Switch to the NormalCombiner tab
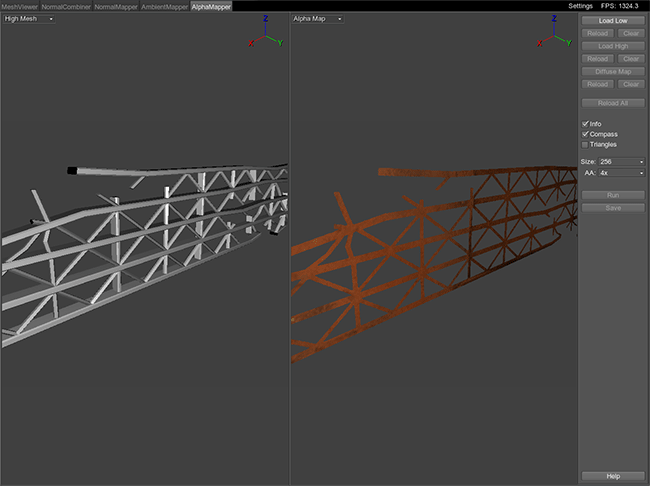This screenshot has height=486, width=650. (x=65, y=6)
